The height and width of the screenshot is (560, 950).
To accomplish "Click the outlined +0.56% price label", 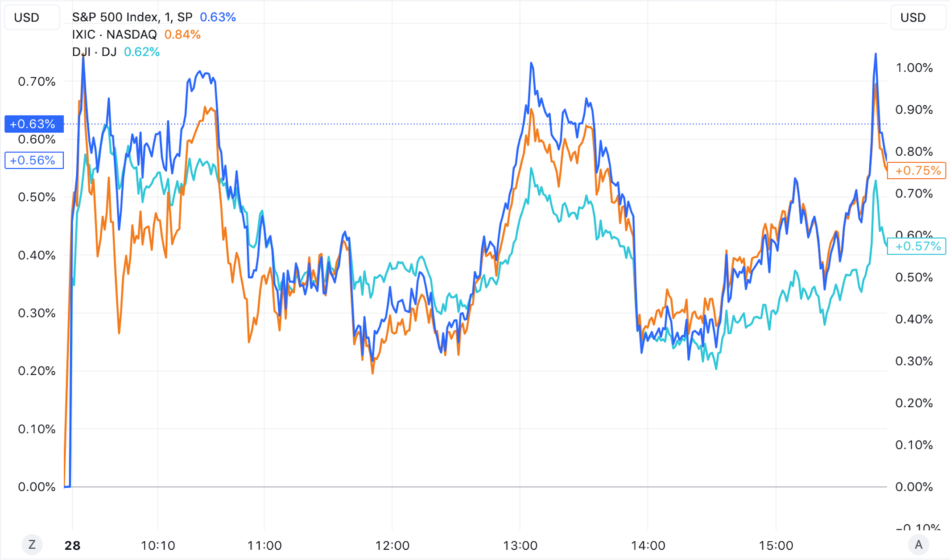I will pos(34,161).
